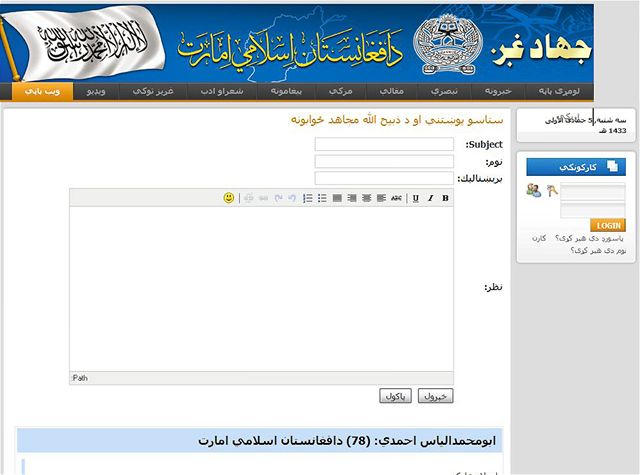
Task: Click the redo arrow icon
Action: (x=278, y=198)
